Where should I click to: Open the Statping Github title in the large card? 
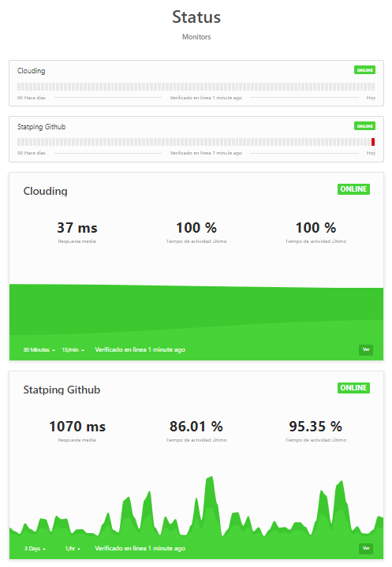pos(62,390)
